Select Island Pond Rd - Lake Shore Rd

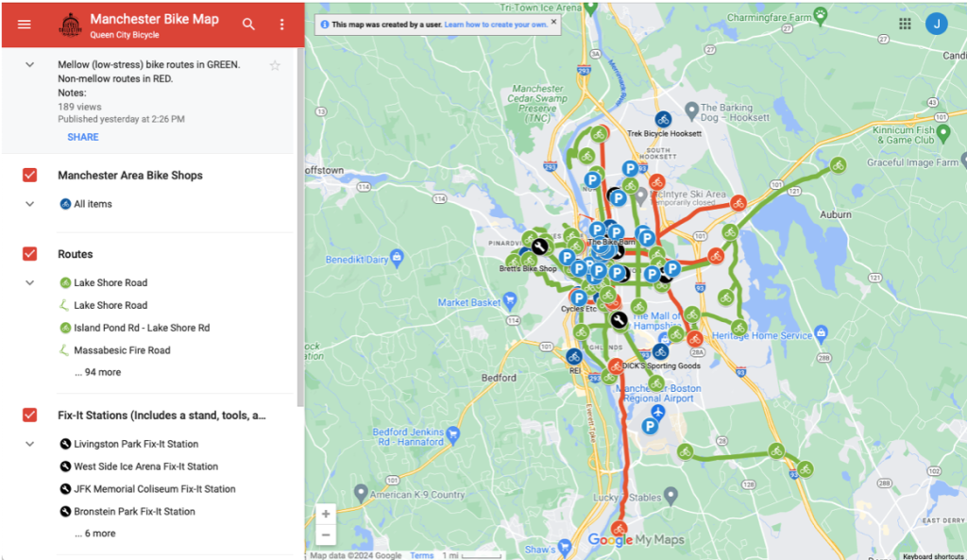pos(134,328)
